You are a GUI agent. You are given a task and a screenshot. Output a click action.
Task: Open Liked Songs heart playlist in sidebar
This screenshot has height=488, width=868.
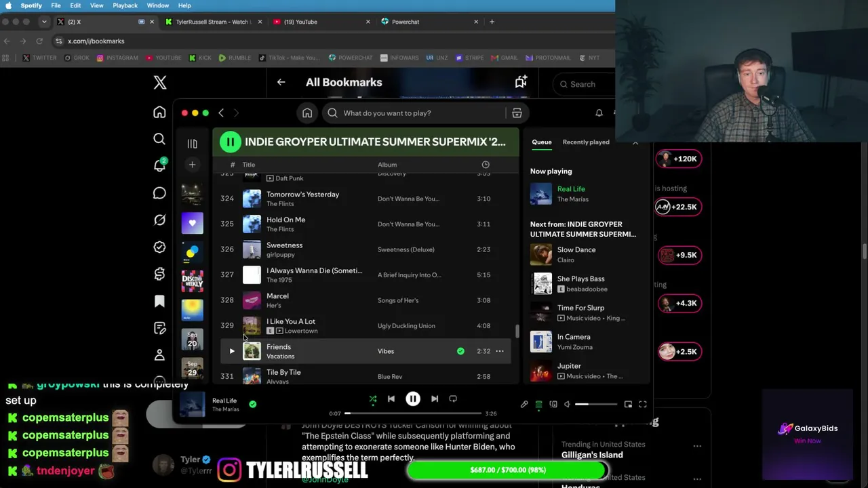[193, 223]
